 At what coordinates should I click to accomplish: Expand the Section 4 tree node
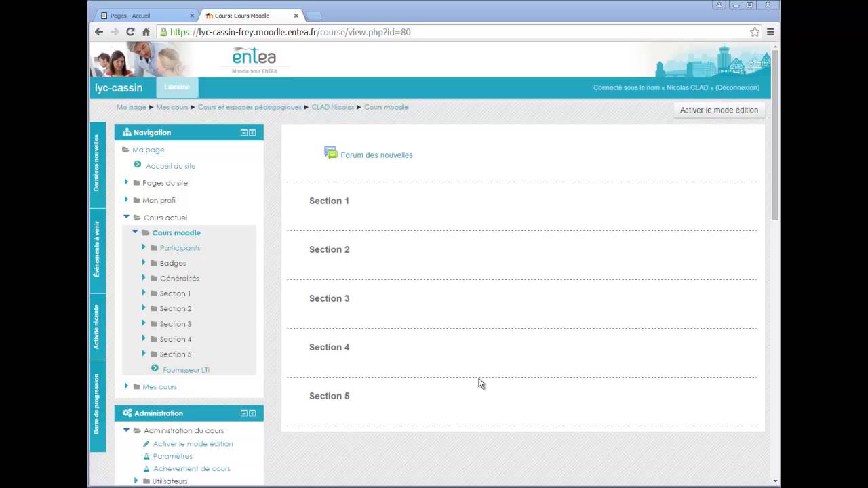[x=144, y=338]
